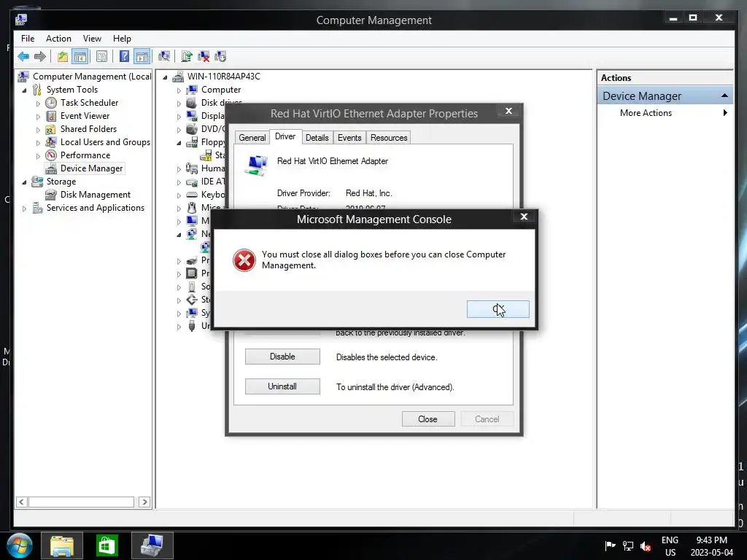This screenshot has height=560, width=747.
Task: Expand the Event Viewer node
Action: point(38,116)
